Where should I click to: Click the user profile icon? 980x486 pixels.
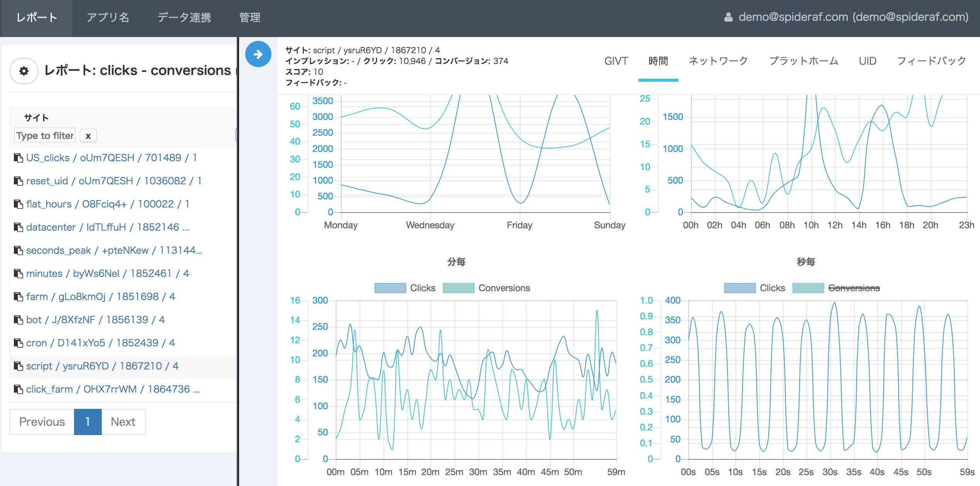[x=728, y=17]
